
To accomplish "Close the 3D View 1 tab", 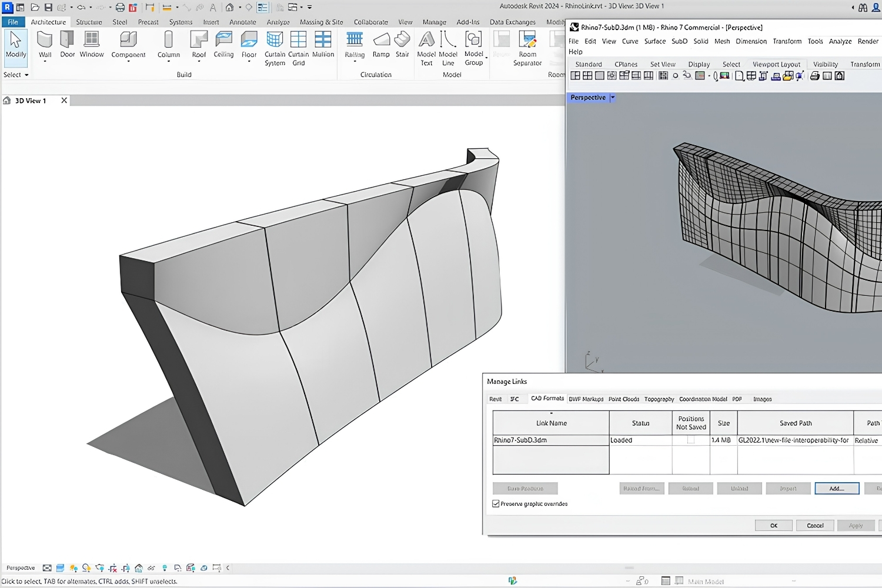I will click(x=64, y=101).
